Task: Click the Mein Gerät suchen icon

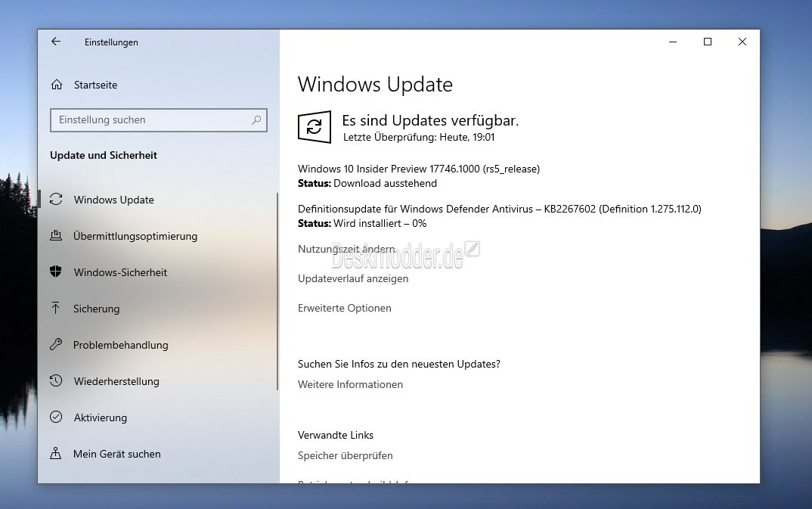Action: click(x=56, y=454)
